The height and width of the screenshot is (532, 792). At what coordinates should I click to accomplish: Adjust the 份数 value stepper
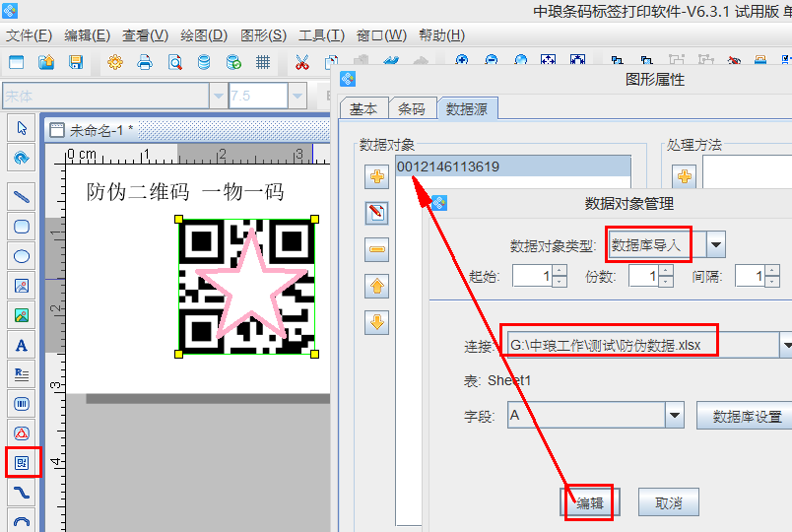[666, 276]
